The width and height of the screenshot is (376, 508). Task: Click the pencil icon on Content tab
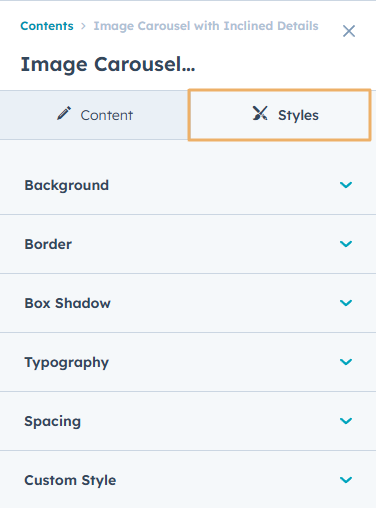pyautogui.click(x=64, y=113)
